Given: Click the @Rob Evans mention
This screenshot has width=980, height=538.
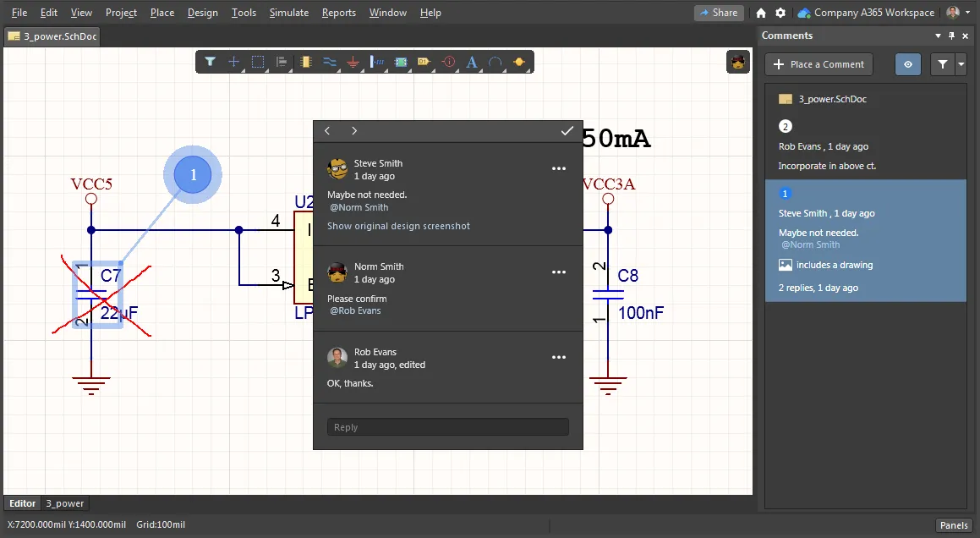Looking at the screenshot, I should tap(355, 310).
